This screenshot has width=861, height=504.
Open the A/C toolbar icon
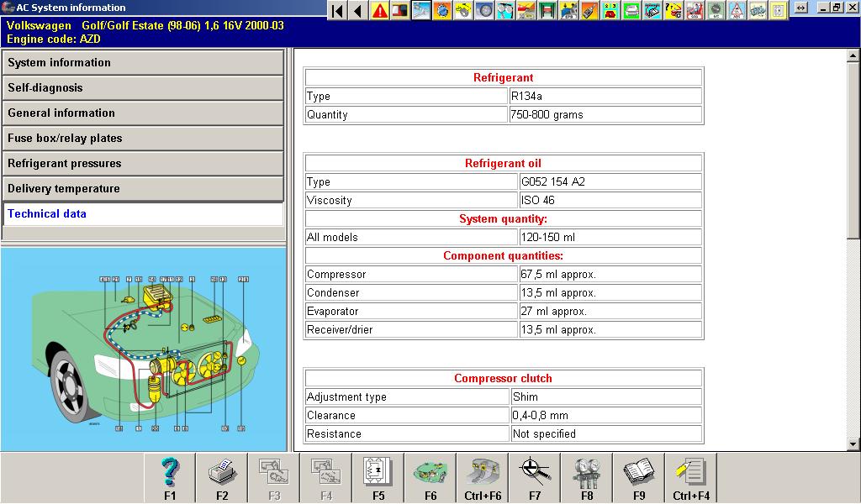715,10
